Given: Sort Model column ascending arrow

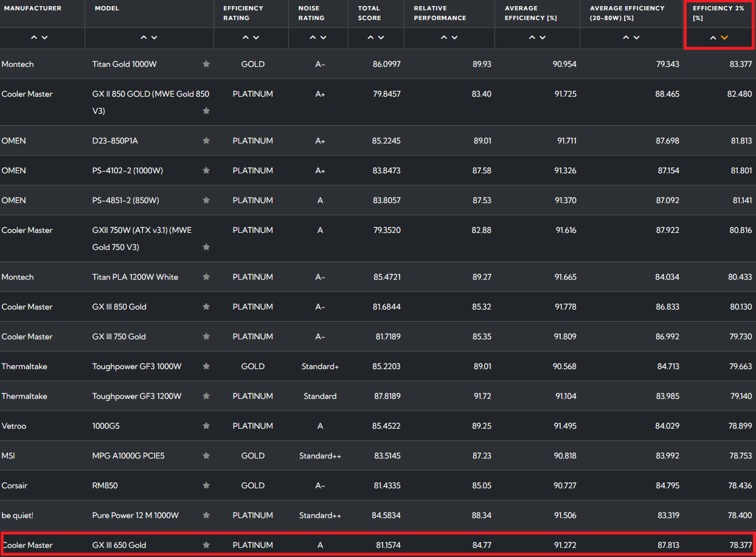Looking at the screenshot, I should tap(144, 38).
